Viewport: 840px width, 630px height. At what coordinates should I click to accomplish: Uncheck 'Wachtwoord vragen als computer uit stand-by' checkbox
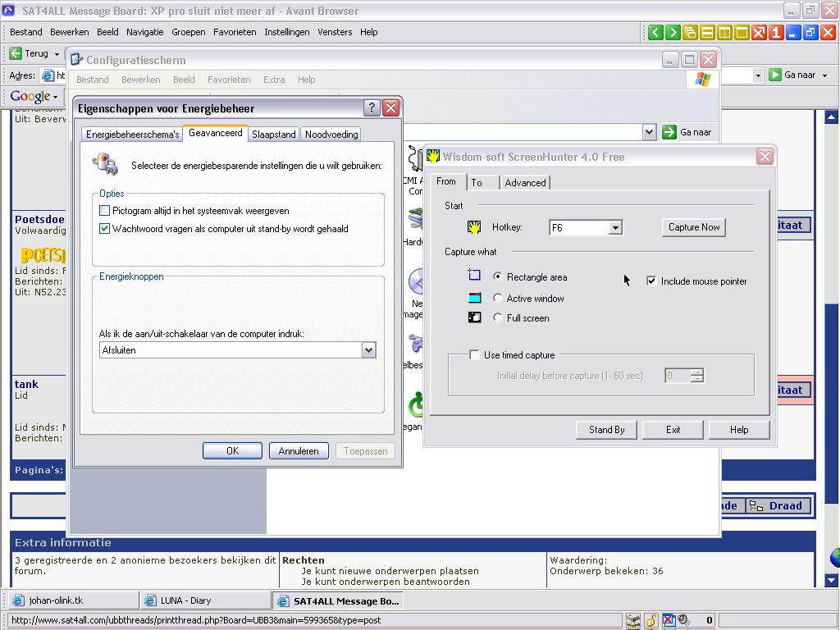click(x=104, y=229)
